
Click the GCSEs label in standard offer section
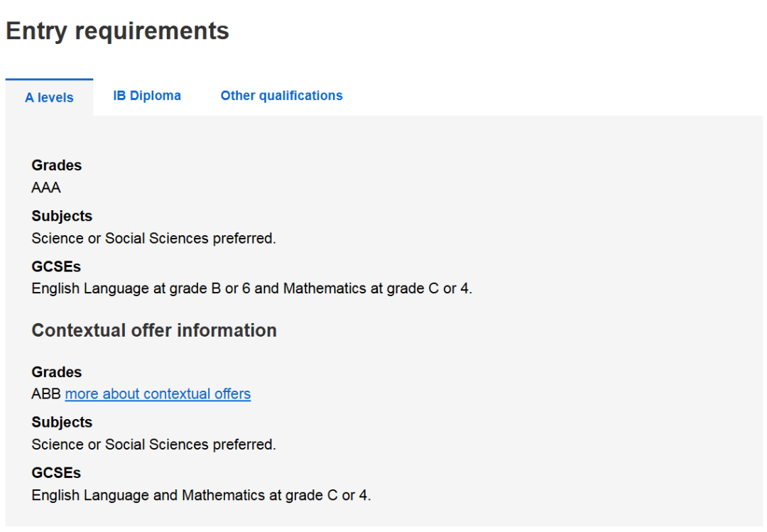[56, 267]
